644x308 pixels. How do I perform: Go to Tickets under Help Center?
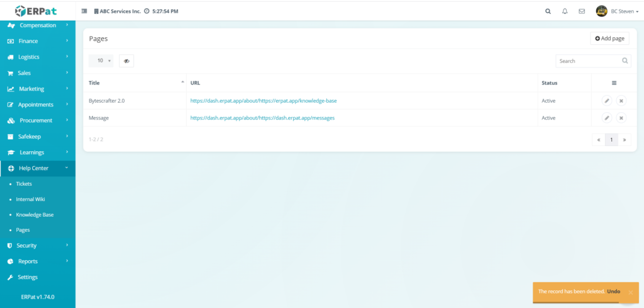coord(24,184)
